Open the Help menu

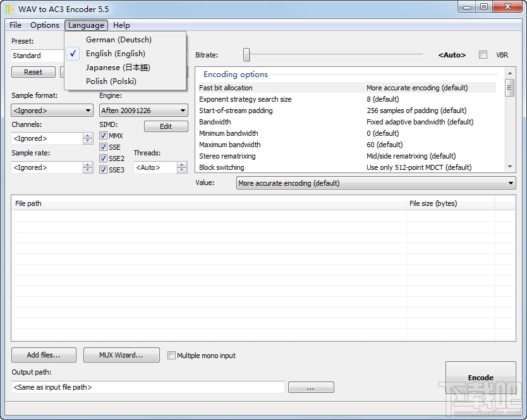point(121,25)
